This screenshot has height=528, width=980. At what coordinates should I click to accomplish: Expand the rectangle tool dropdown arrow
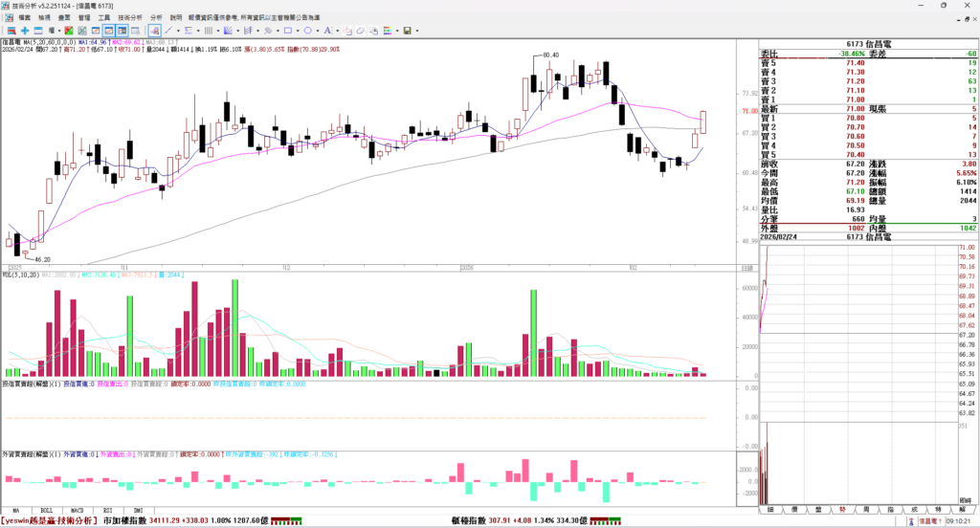point(298,31)
